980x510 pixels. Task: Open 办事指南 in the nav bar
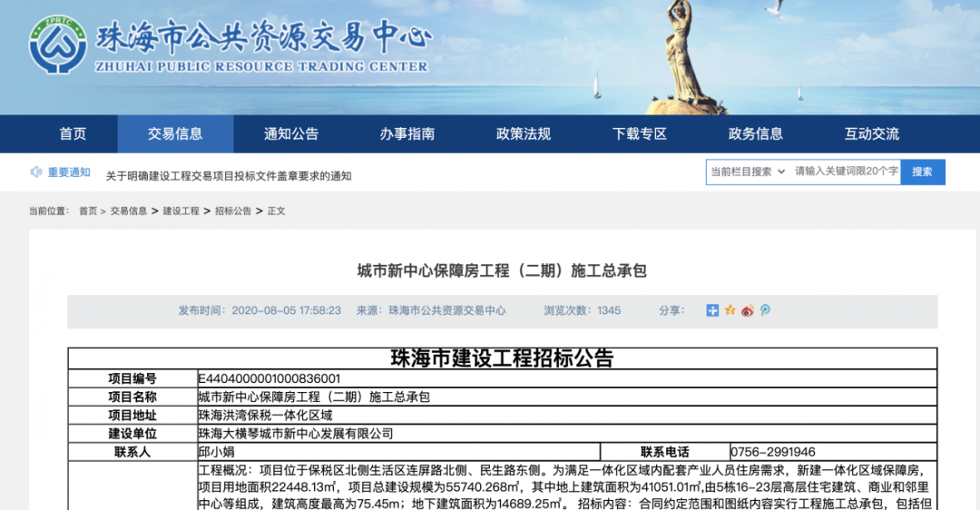(x=407, y=133)
